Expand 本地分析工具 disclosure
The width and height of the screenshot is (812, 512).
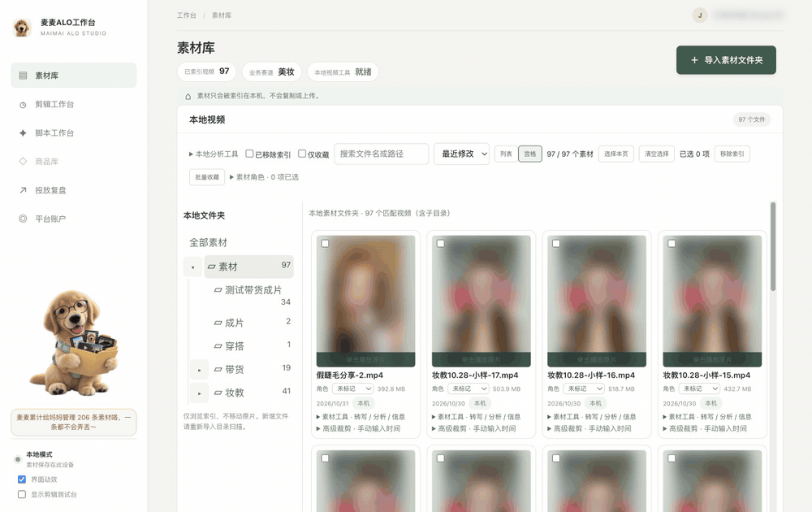click(214, 154)
